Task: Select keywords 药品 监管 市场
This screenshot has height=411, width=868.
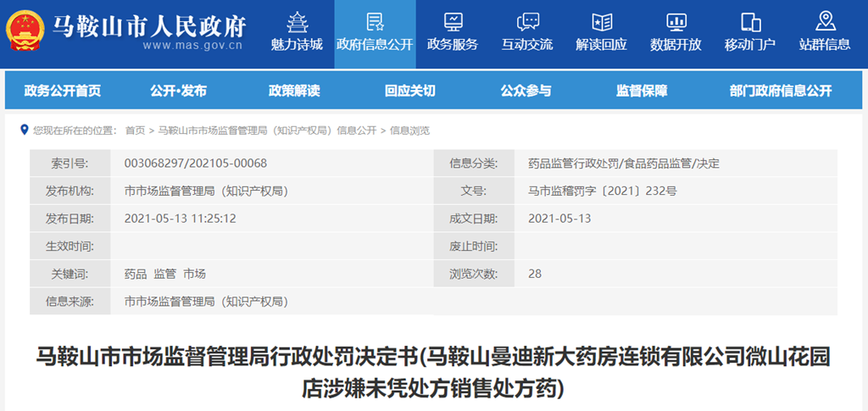Action: click(165, 274)
